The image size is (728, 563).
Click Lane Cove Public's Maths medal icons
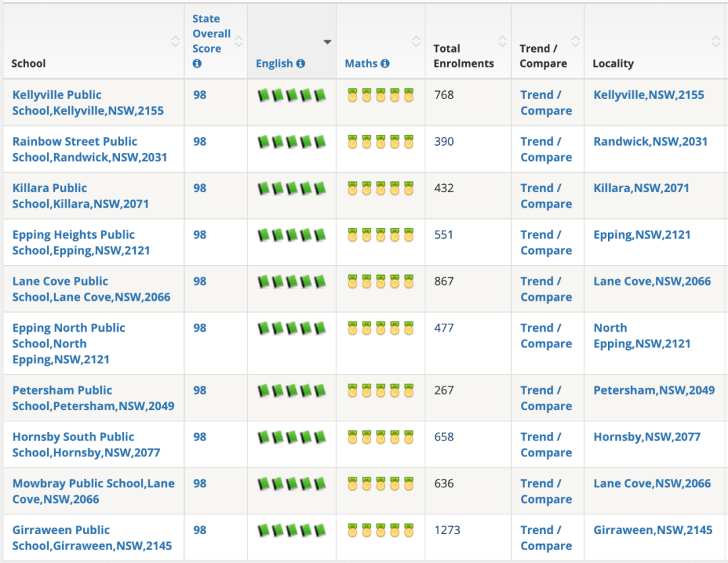[380, 282]
